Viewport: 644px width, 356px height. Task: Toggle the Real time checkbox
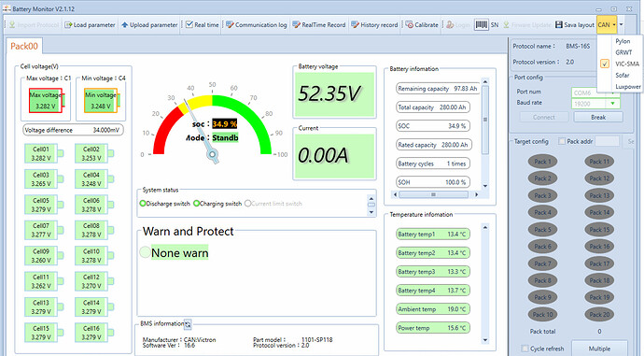(x=189, y=24)
